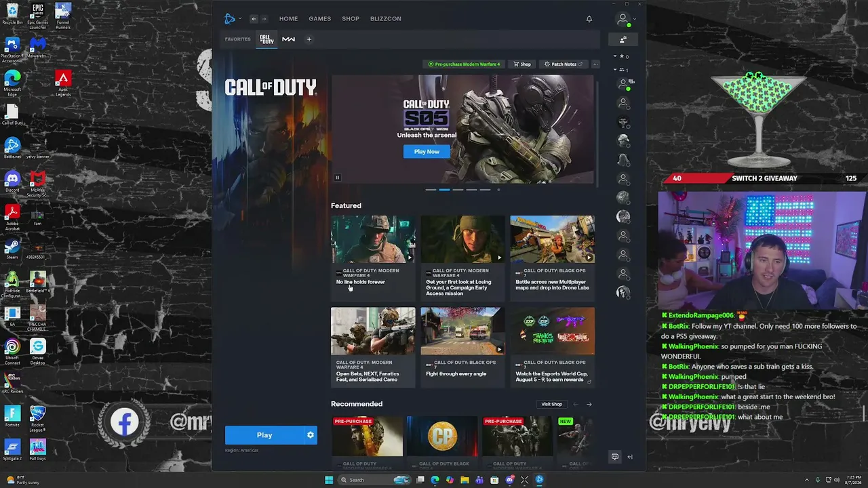Open the ARC Raiders desktop icon
Viewport: 868px width, 488px height.
click(12, 384)
